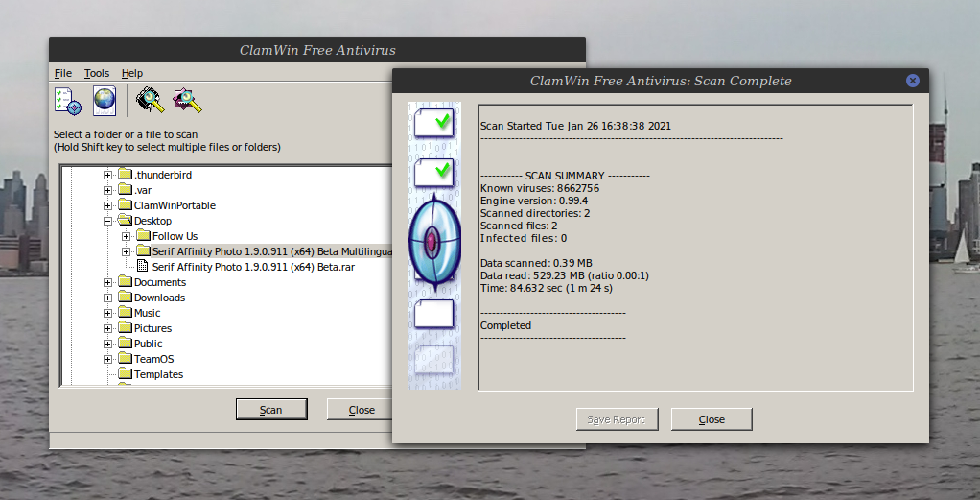Select the .thunderbird folder
This screenshot has width=980, height=500.
tap(163, 175)
